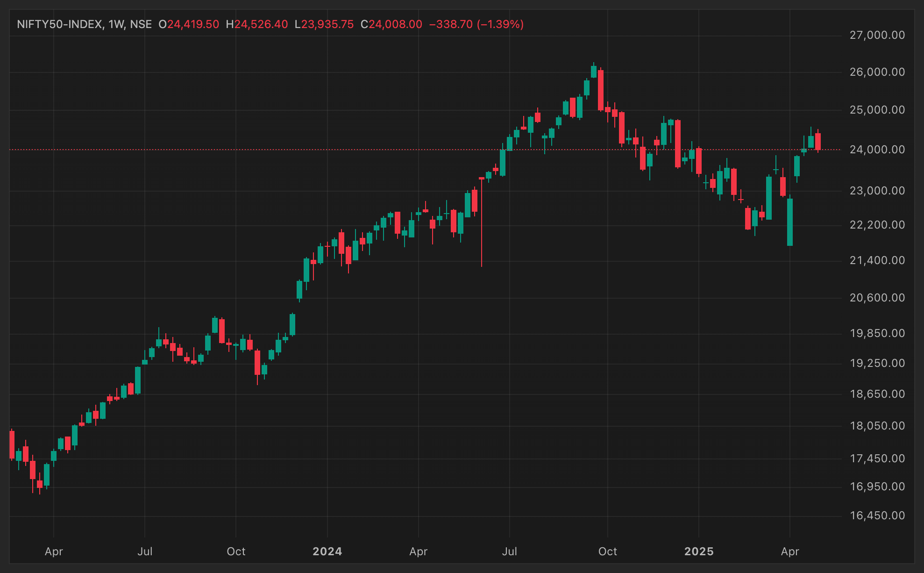The height and width of the screenshot is (573, 924).
Task: Click the 19,850.00 price axis label
Action: pos(877,333)
